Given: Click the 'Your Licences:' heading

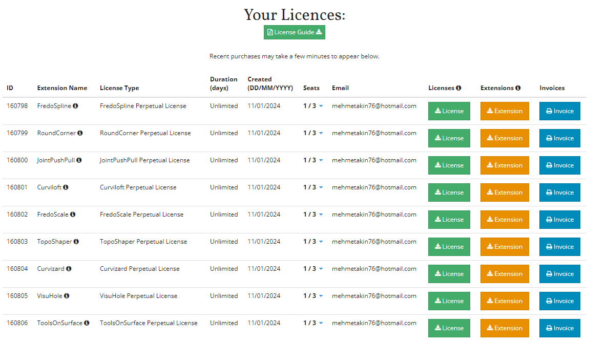Looking at the screenshot, I should (294, 15).
